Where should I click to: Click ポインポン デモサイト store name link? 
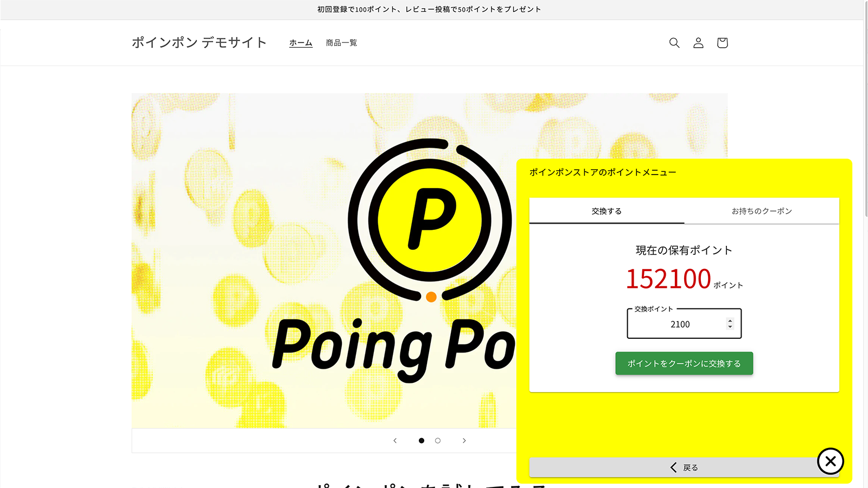199,42
